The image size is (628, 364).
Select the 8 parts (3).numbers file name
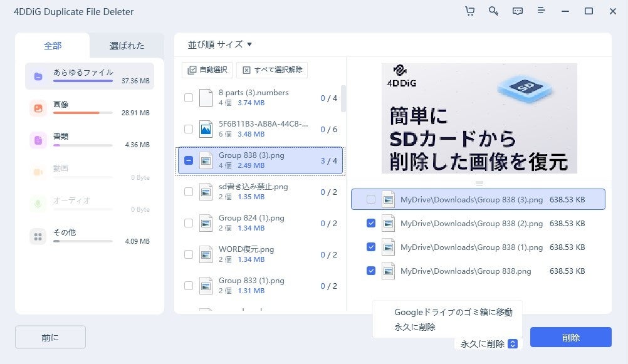[x=254, y=93]
